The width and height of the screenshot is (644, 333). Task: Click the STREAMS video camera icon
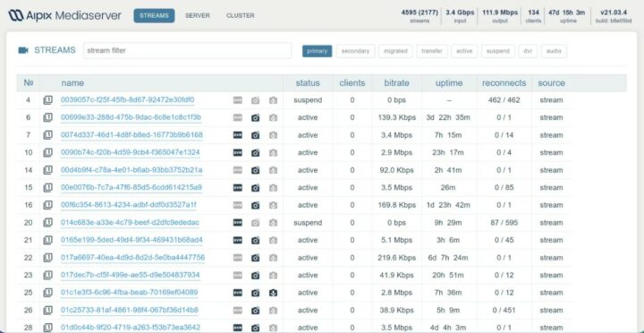tap(23, 50)
